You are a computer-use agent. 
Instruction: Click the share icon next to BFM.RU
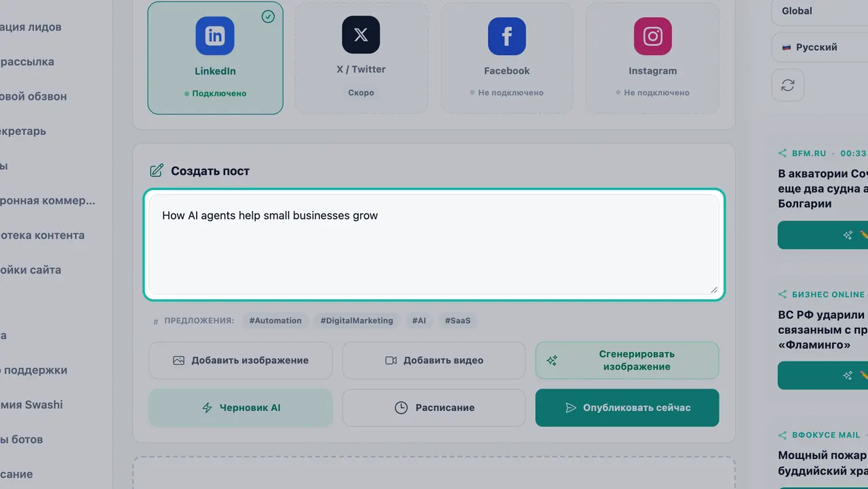[x=783, y=153]
